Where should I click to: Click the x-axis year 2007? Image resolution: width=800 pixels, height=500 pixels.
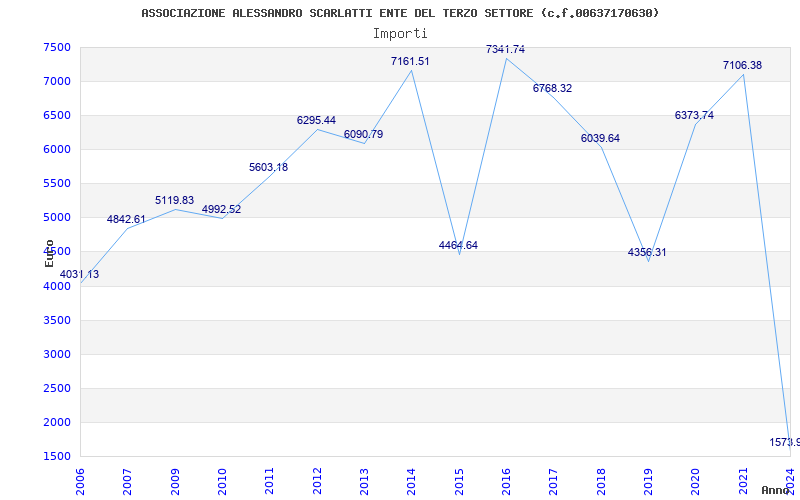128,481
